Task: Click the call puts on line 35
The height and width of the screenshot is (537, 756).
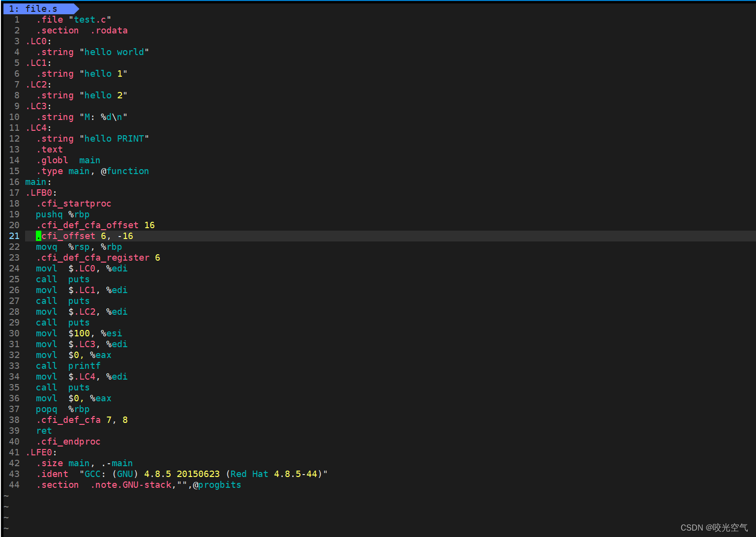Action: (x=63, y=388)
